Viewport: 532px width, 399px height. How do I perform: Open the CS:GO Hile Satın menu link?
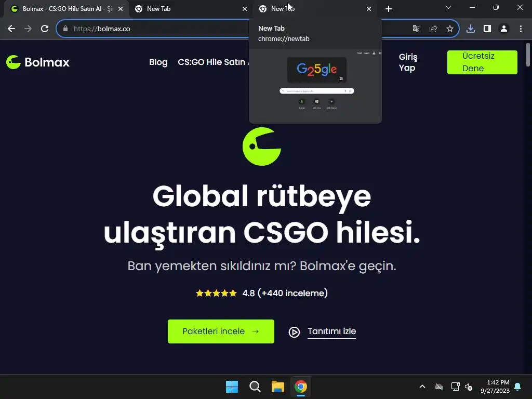tap(213, 62)
